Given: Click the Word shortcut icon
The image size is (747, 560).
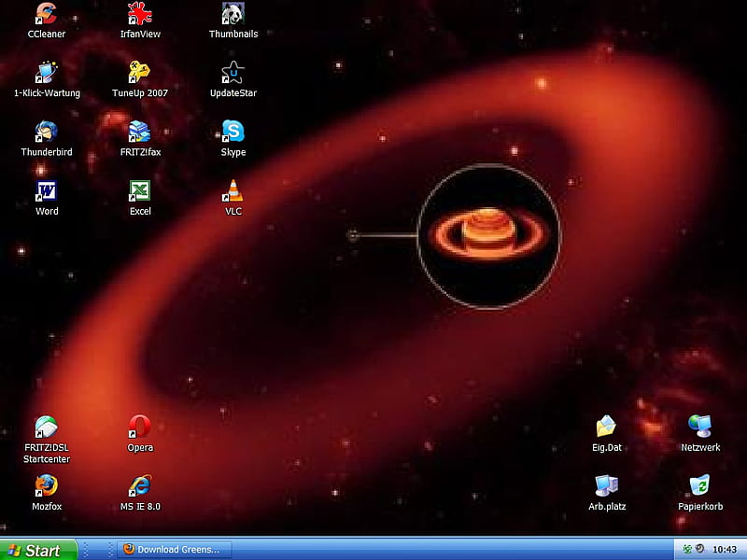Looking at the screenshot, I should (46, 191).
